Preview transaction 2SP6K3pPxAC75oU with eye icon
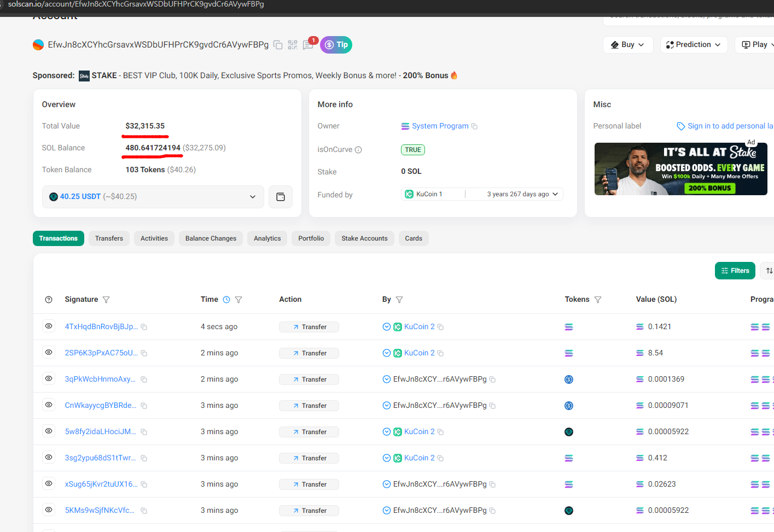Image resolution: width=774 pixels, height=532 pixels. 49,353
